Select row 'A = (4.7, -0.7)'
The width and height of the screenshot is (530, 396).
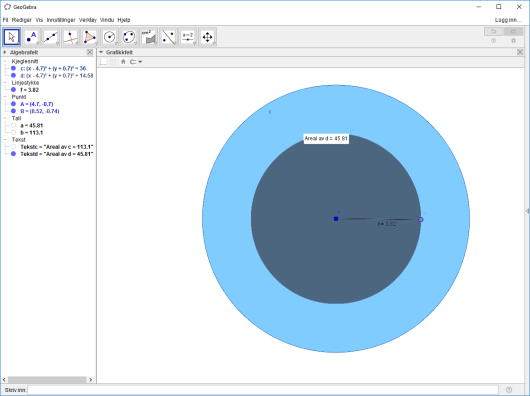point(37,104)
